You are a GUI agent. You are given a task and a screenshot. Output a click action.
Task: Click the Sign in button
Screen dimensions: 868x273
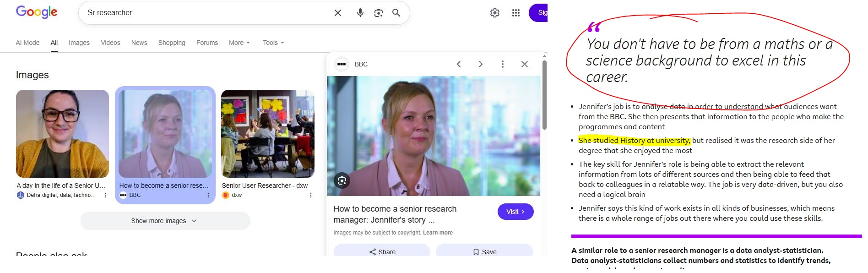coord(538,13)
